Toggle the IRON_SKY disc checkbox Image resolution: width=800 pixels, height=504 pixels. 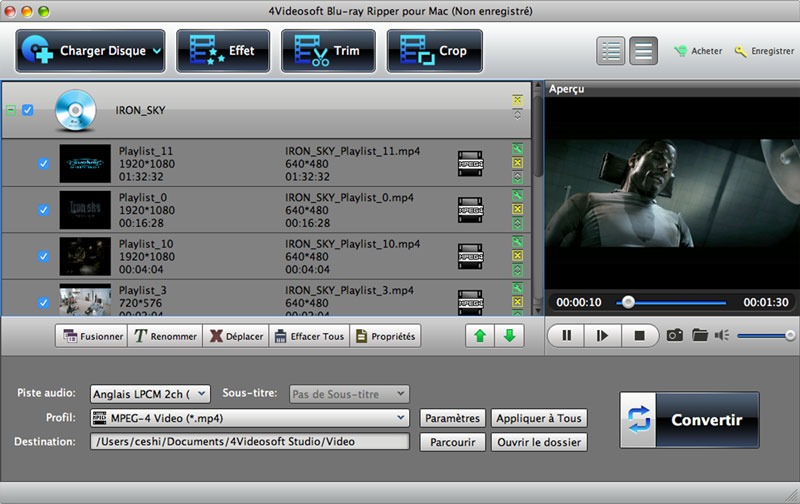(x=28, y=110)
